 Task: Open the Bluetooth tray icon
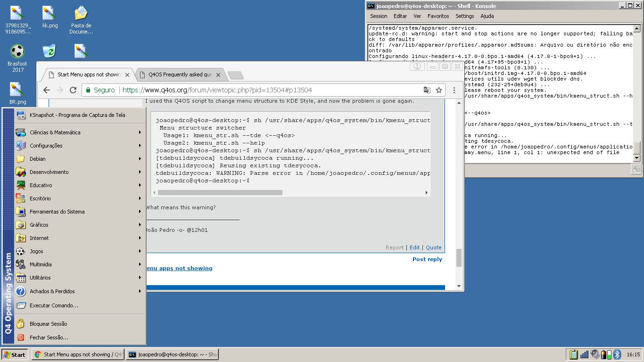pos(617,354)
